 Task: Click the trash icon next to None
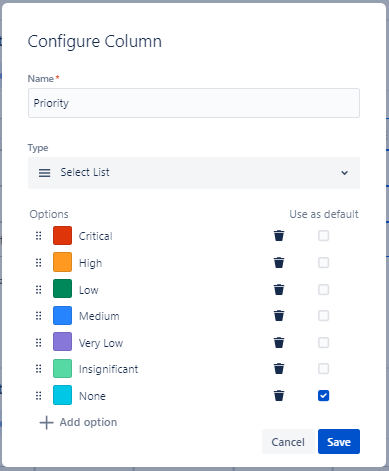point(279,396)
